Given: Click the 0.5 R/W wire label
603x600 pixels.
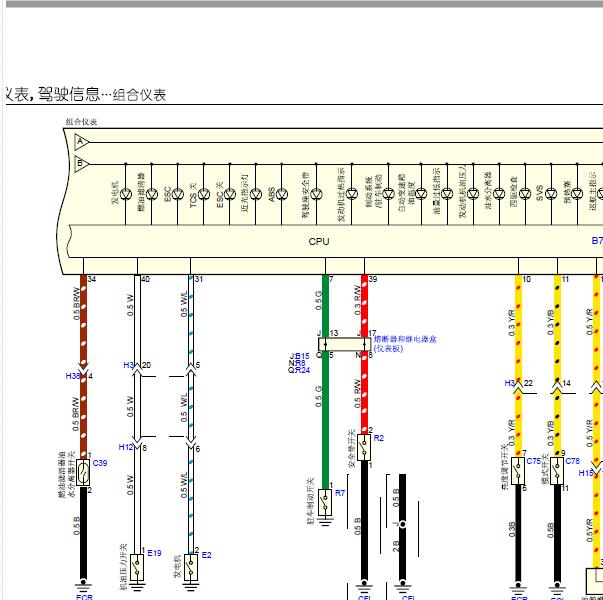Looking at the screenshot, I should pos(358,394).
